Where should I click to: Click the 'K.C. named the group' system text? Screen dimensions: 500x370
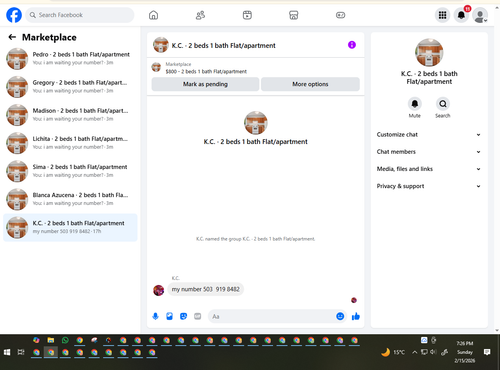(x=256, y=239)
